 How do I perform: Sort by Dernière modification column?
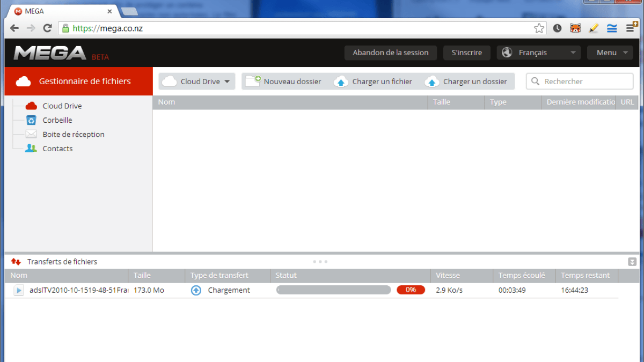tap(578, 102)
